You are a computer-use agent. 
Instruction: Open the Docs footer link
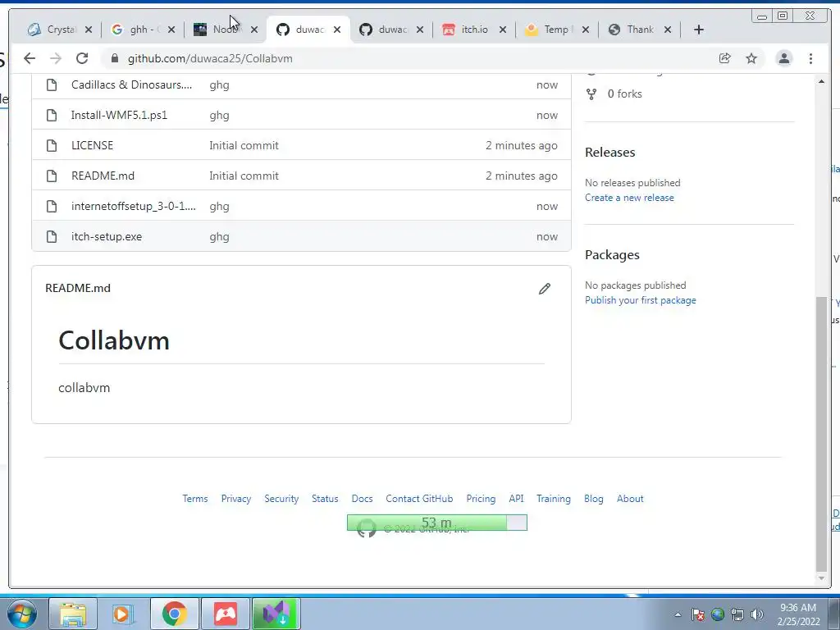pyautogui.click(x=362, y=499)
